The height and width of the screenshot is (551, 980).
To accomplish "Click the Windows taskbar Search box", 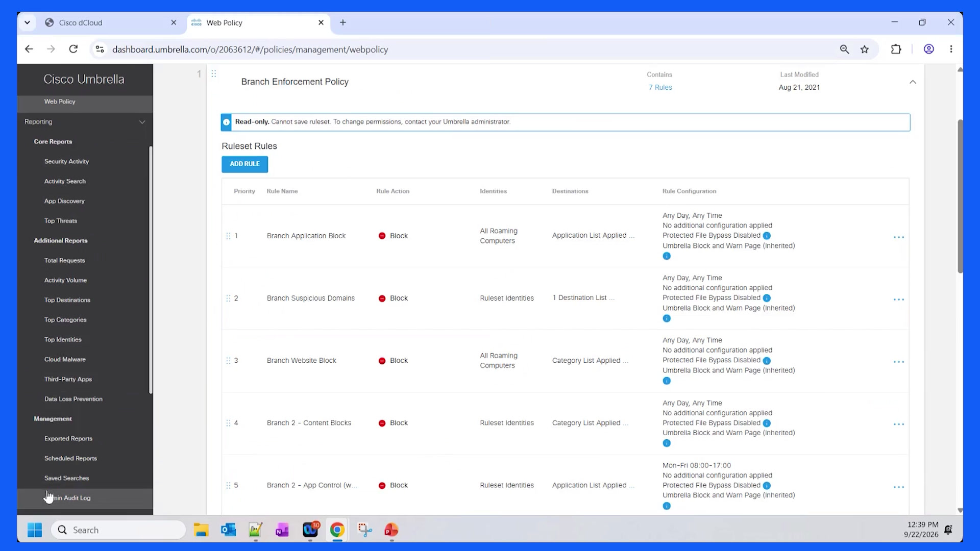I will [x=118, y=530].
